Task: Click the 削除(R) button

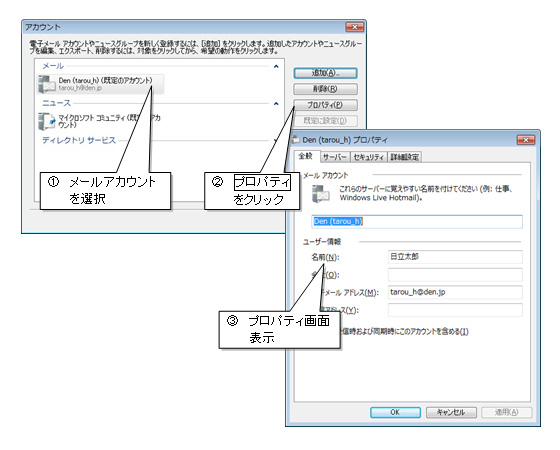Action: 325,89
